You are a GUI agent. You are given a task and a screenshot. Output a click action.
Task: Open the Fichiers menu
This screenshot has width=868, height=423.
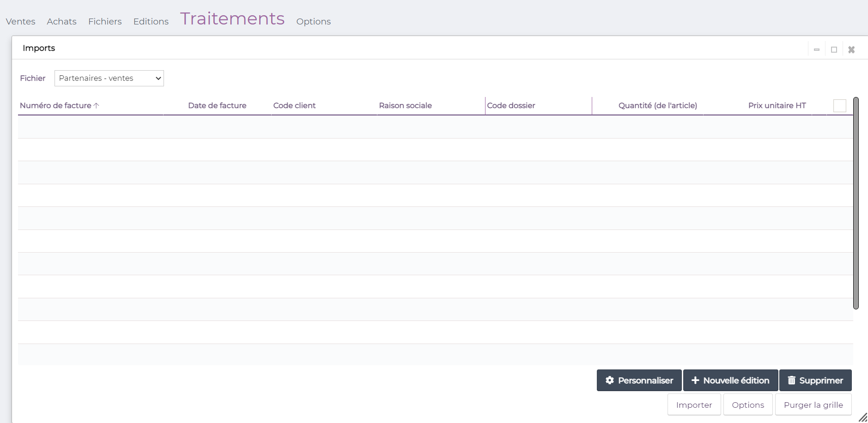point(105,21)
